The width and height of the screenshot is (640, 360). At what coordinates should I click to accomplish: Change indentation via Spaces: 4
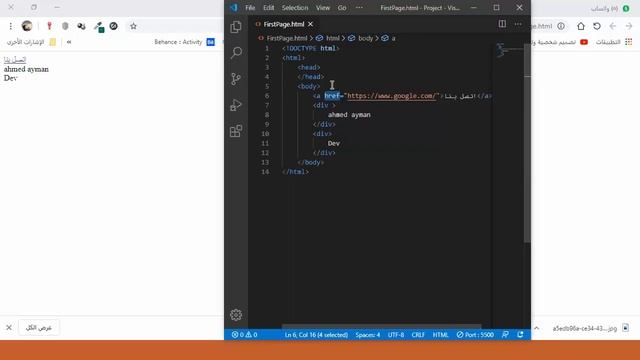coord(367,335)
